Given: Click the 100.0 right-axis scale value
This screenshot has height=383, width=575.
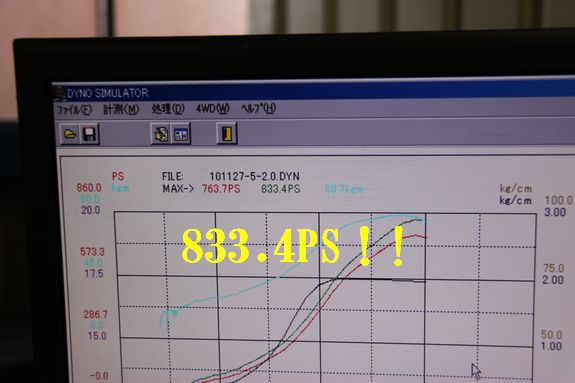Looking at the screenshot, I should (x=558, y=200).
